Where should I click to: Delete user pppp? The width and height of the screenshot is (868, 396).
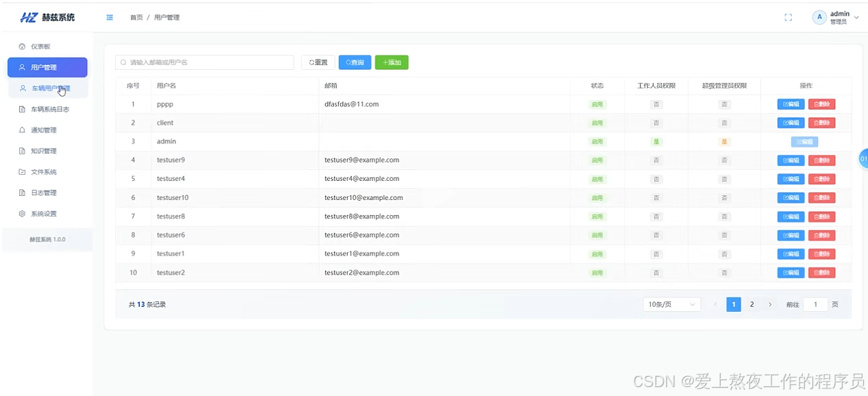821,104
